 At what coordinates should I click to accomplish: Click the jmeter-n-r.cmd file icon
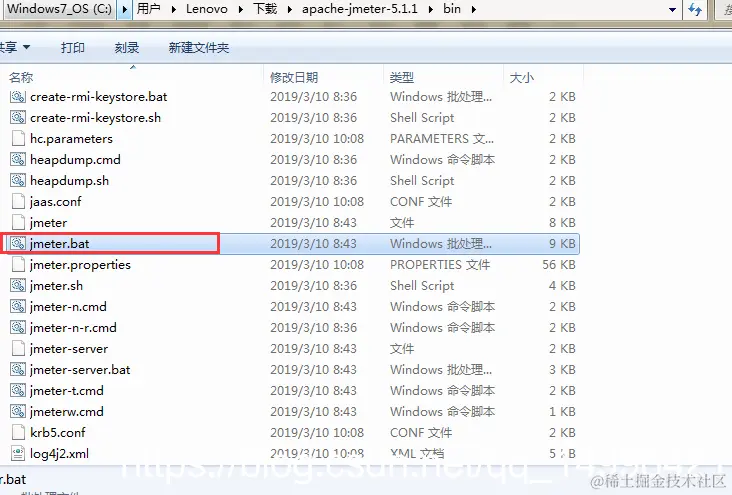point(18,328)
